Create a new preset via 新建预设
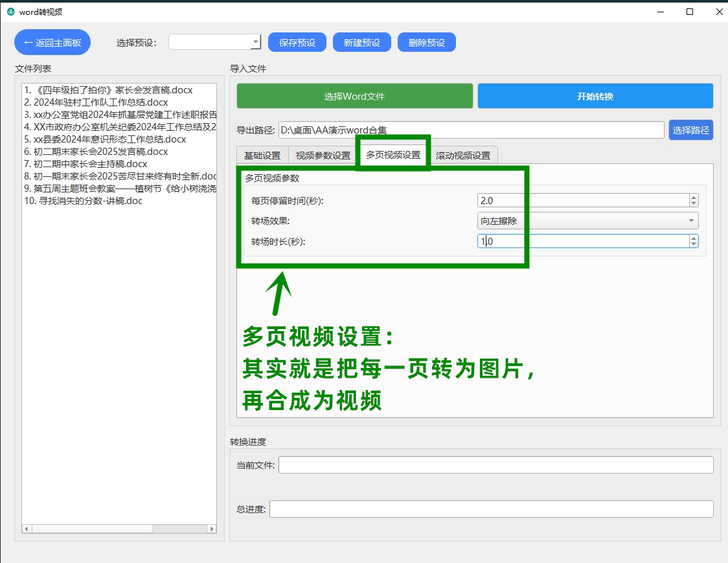 361,41
